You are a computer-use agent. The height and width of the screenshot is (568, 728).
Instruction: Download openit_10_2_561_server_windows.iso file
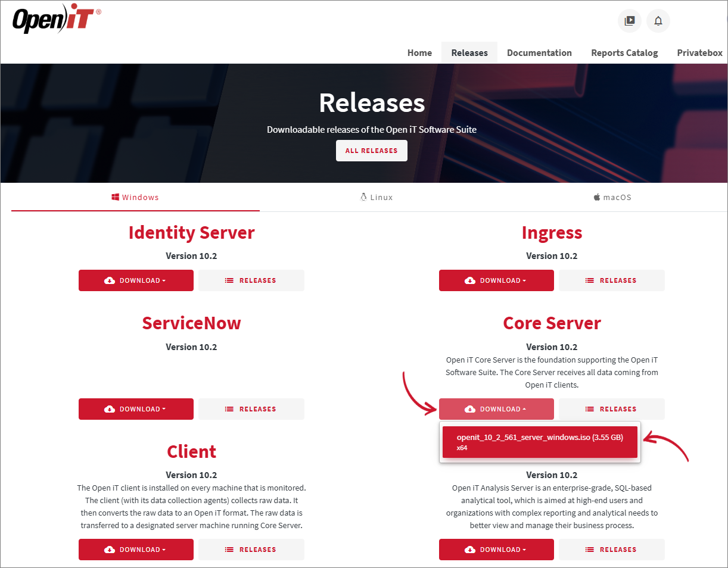pos(540,442)
